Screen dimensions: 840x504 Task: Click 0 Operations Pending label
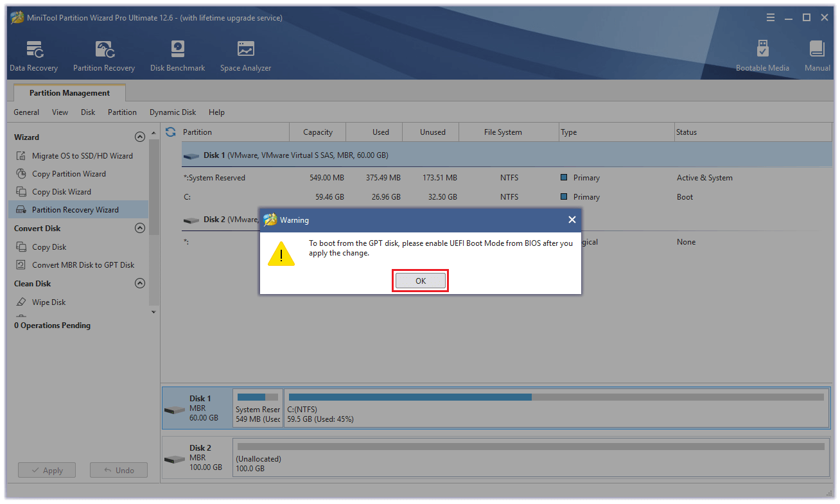point(52,326)
